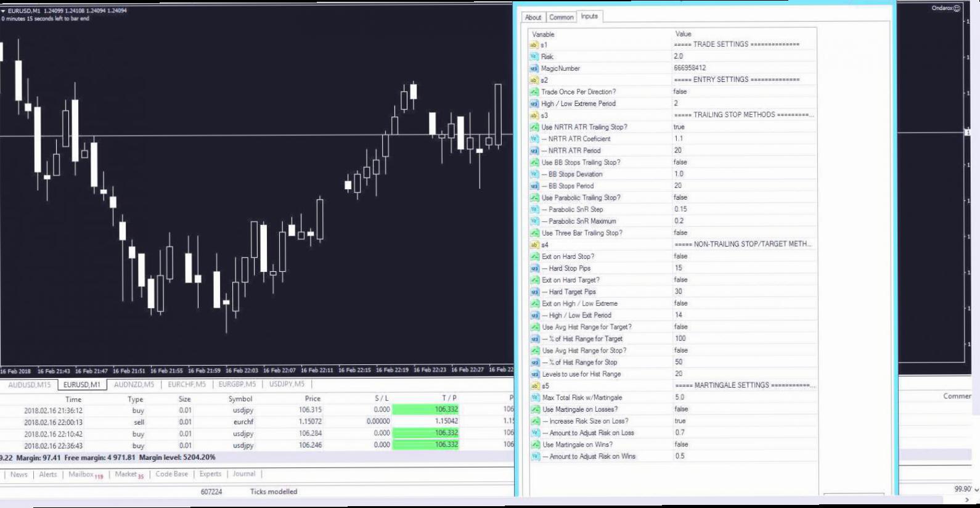Image resolution: width=980 pixels, height=508 pixels.
Task: Click the string icon beside variable s4
Action: [x=534, y=245]
